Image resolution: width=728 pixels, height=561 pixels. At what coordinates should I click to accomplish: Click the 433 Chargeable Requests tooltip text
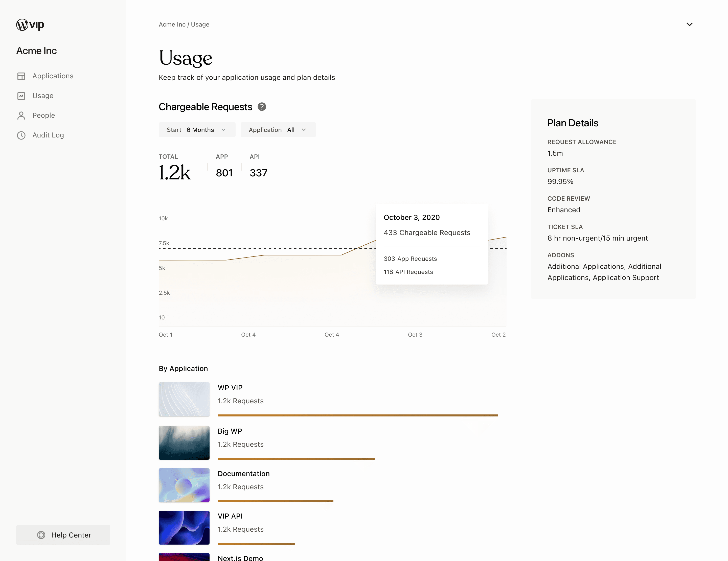point(427,232)
